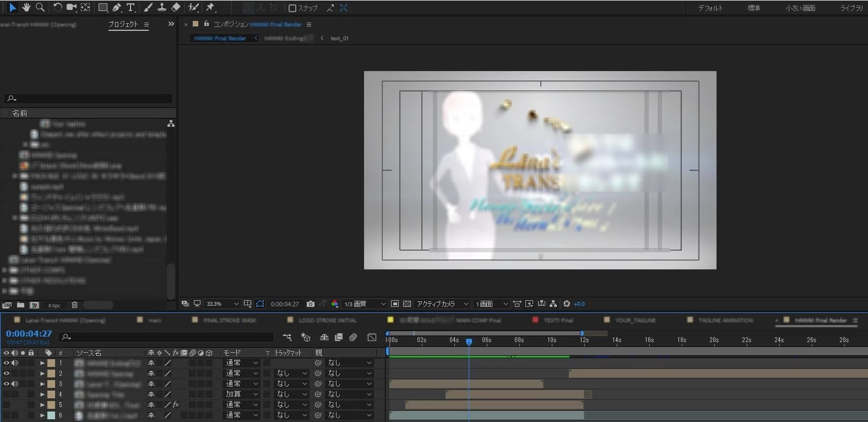The image size is (868, 422).
Task: Open layer 2 parent なし dropdown
Action: [350, 373]
